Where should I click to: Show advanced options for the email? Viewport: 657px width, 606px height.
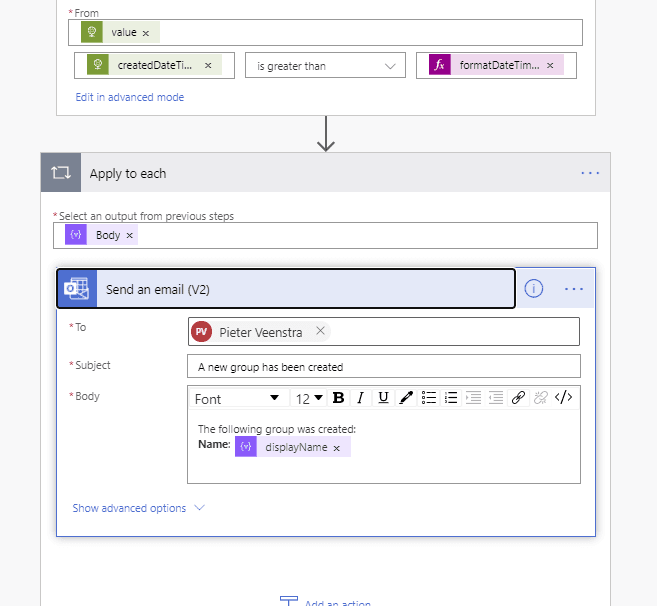(x=138, y=508)
